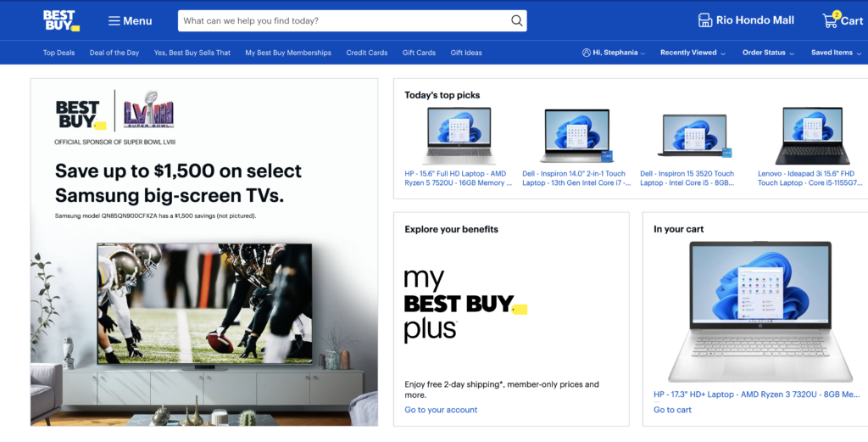This screenshot has height=442, width=868.
Task: Click the Rio Hondo Mall store label
Action: coord(755,20)
